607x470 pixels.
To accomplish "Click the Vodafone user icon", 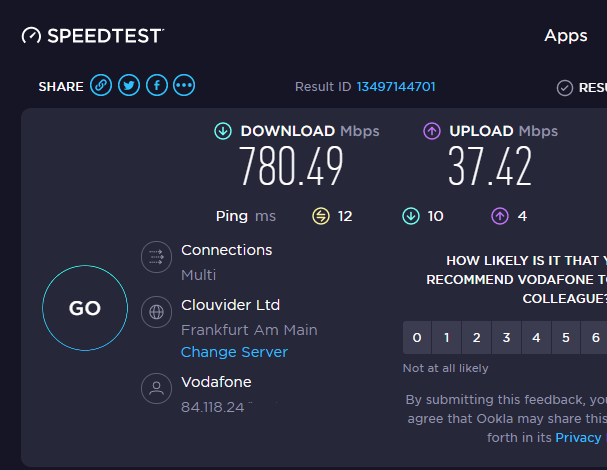I will click(x=156, y=388).
